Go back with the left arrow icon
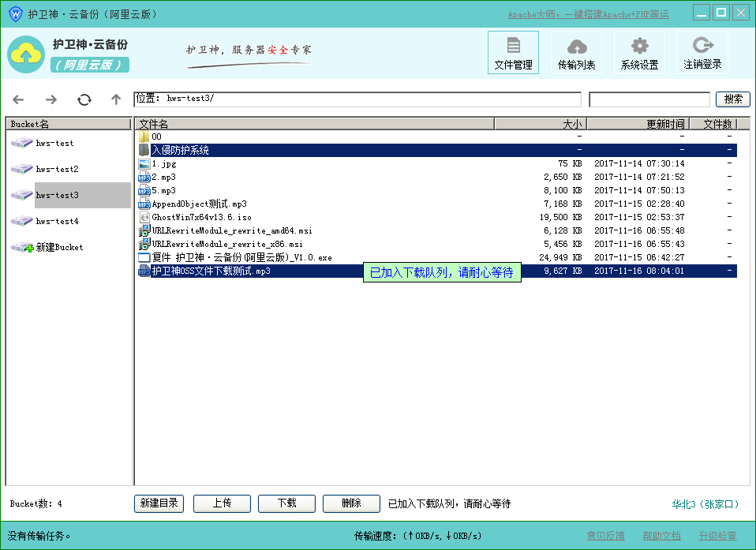The width and height of the screenshot is (756, 550). pos(18,99)
